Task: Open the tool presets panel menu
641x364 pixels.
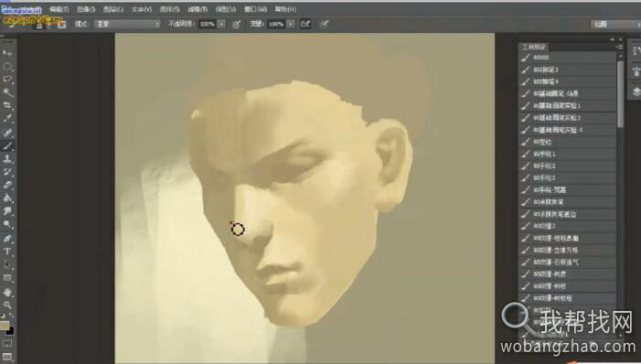Action: (620, 47)
